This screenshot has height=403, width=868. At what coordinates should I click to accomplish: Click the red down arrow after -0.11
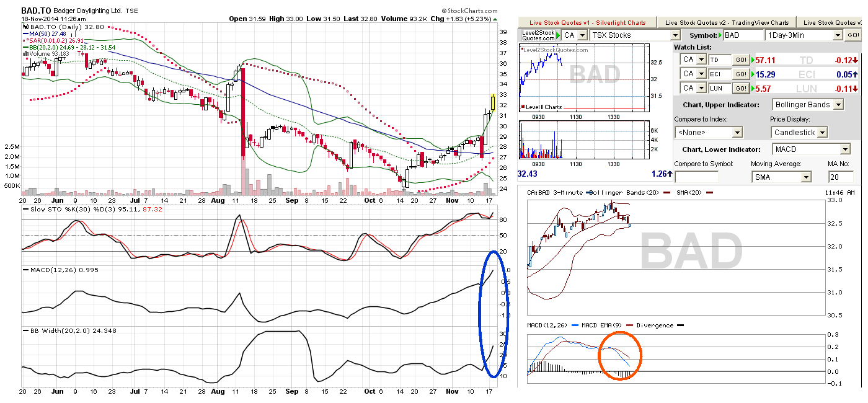click(x=855, y=89)
